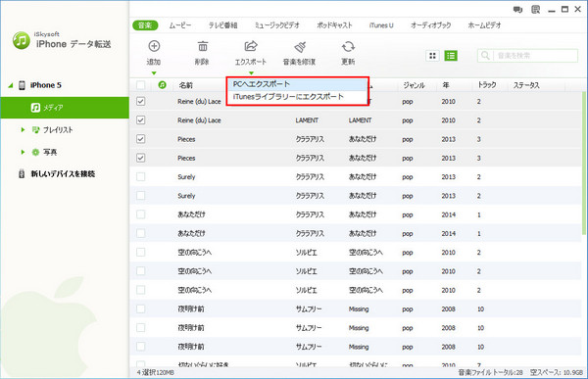Click the Playlist (プレイリスト) icon
The height and width of the screenshot is (379, 588).
coord(35,129)
